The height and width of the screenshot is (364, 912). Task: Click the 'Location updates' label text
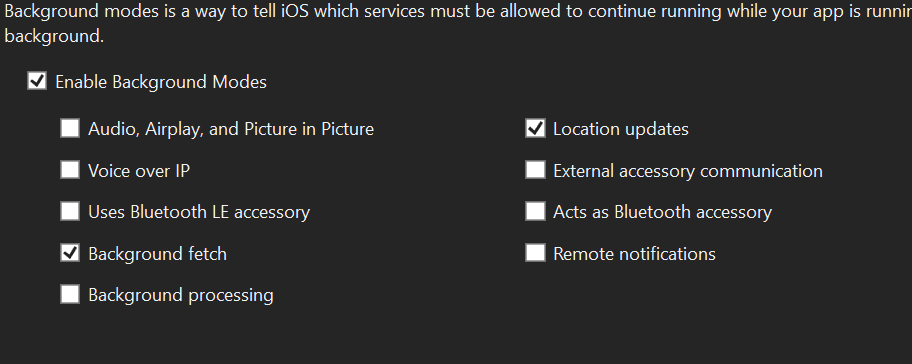[x=621, y=129]
